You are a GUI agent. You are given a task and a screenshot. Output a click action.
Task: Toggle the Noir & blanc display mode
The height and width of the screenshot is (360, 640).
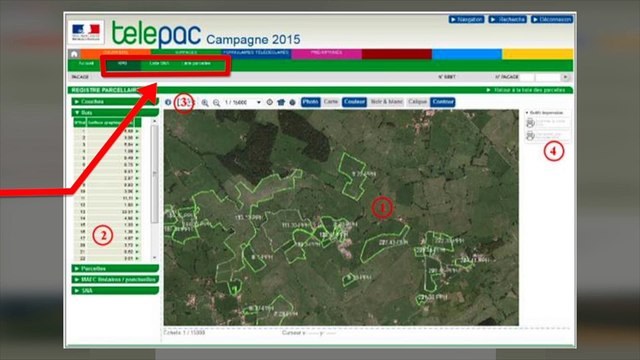click(x=387, y=102)
